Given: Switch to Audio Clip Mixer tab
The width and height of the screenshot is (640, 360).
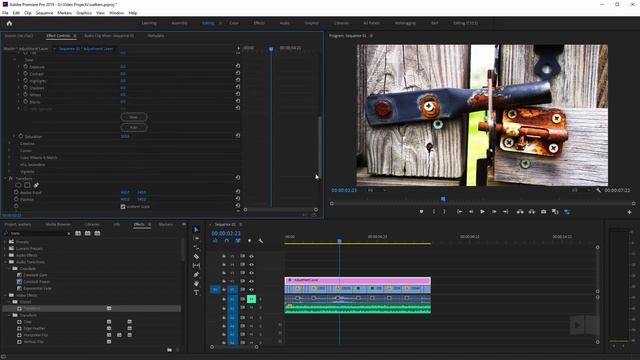Looking at the screenshot, I should (x=109, y=36).
